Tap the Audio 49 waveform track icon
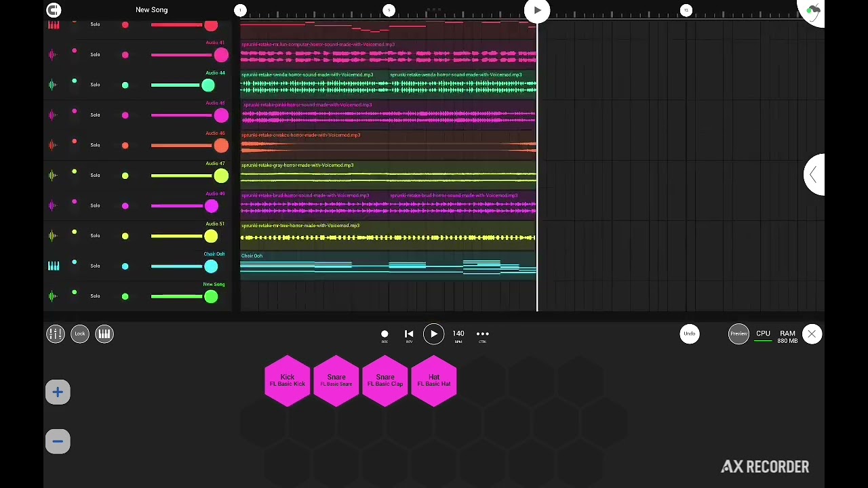This screenshot has width=868, height=488. point(54,205)
